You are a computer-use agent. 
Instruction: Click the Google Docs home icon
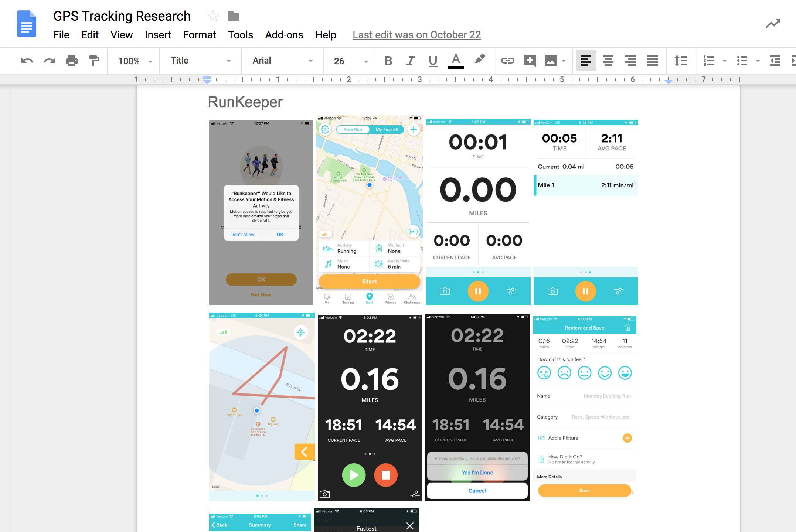[x=27, y=24]
